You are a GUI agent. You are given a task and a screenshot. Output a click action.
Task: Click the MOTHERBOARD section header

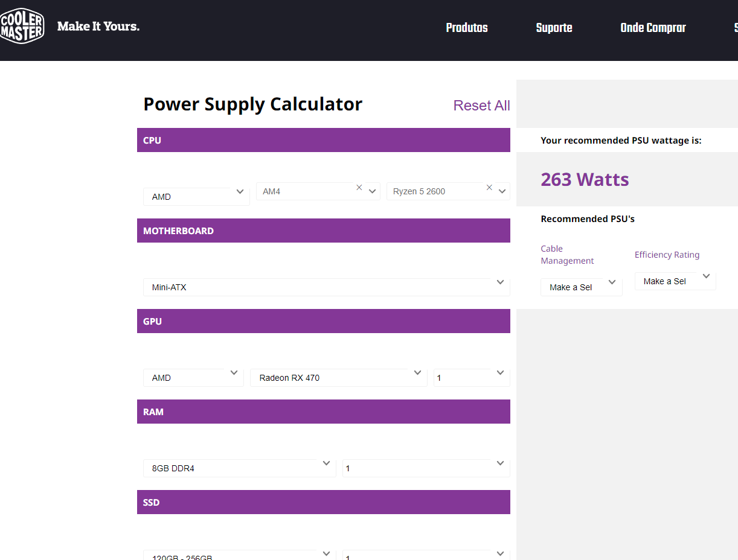tap(324, 231)
